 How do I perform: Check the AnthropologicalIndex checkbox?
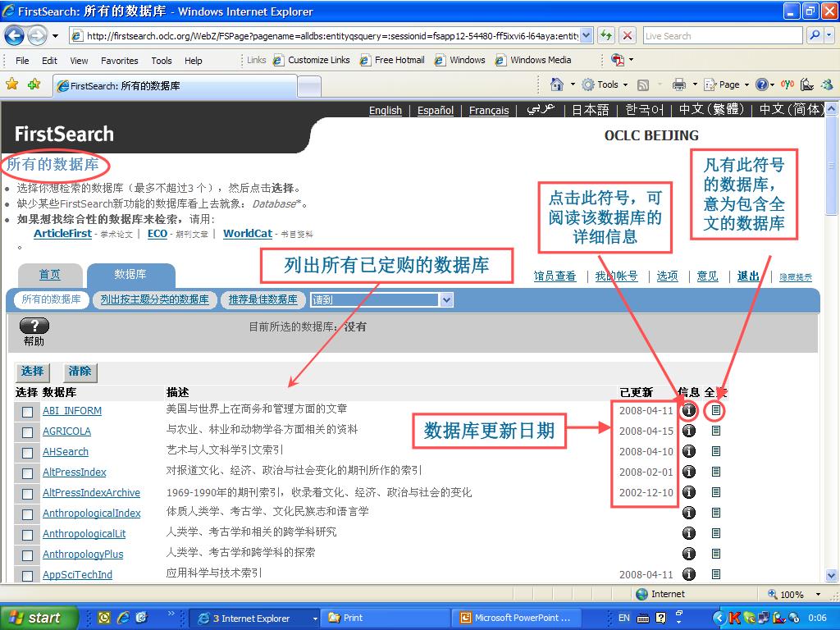click(27, 514)
